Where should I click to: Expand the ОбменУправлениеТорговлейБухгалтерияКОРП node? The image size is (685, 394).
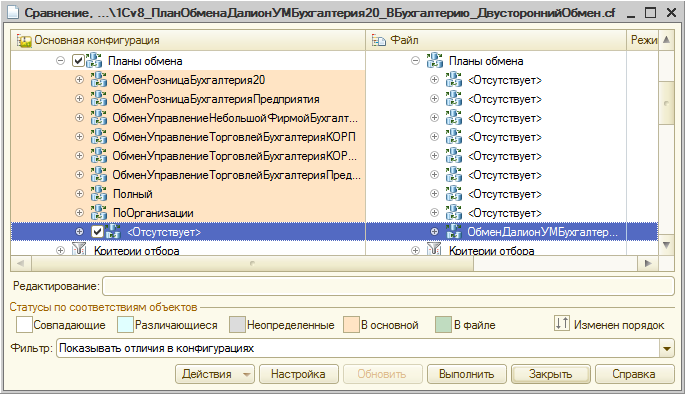pos(79,137)
